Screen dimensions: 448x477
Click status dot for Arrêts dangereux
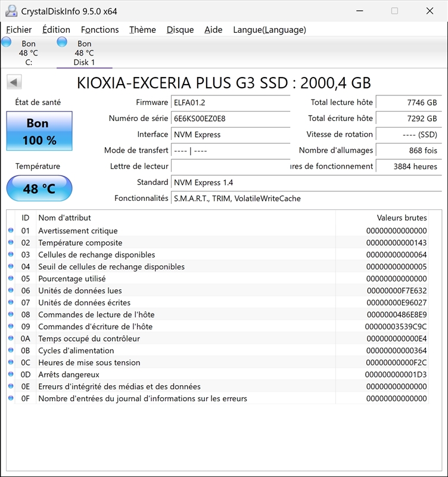point(11,374)
